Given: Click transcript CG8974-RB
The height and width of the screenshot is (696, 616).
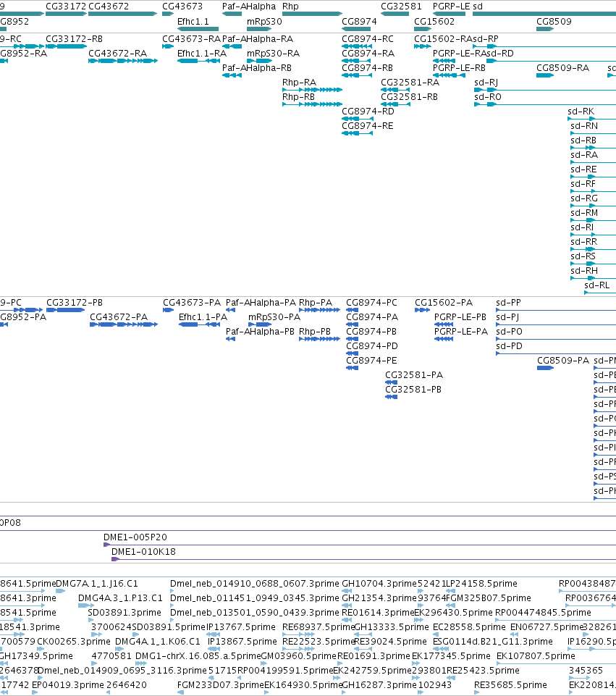Looking at the screenshot, I should coord(367,68).
